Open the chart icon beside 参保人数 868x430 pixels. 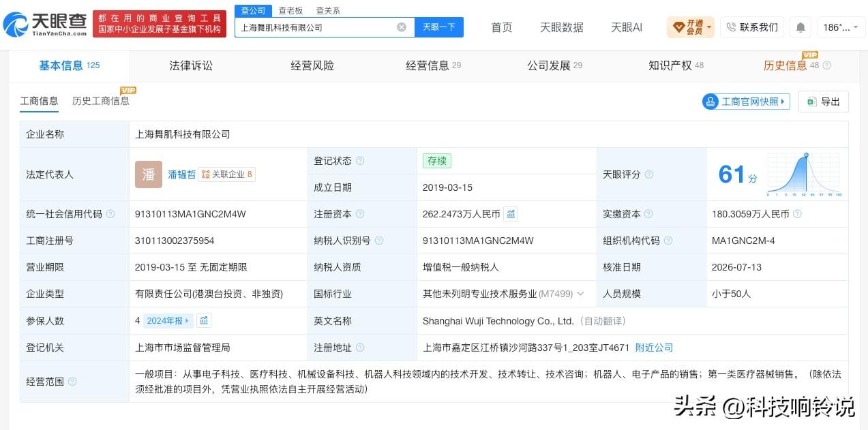pos(204,320)
